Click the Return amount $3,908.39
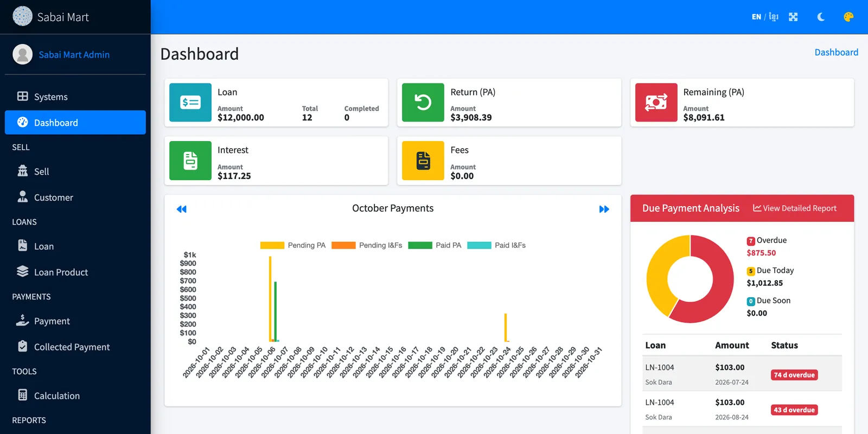 click(x=471, y=117)
